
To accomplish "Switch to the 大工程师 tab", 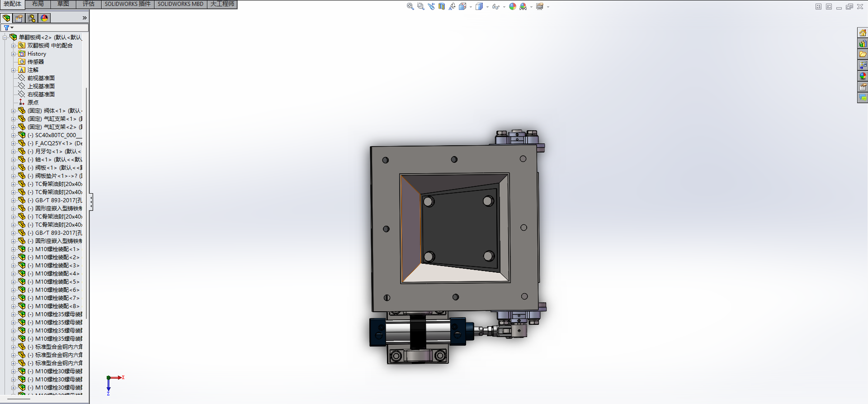I will pyautogui.click(x=222, y=4).
